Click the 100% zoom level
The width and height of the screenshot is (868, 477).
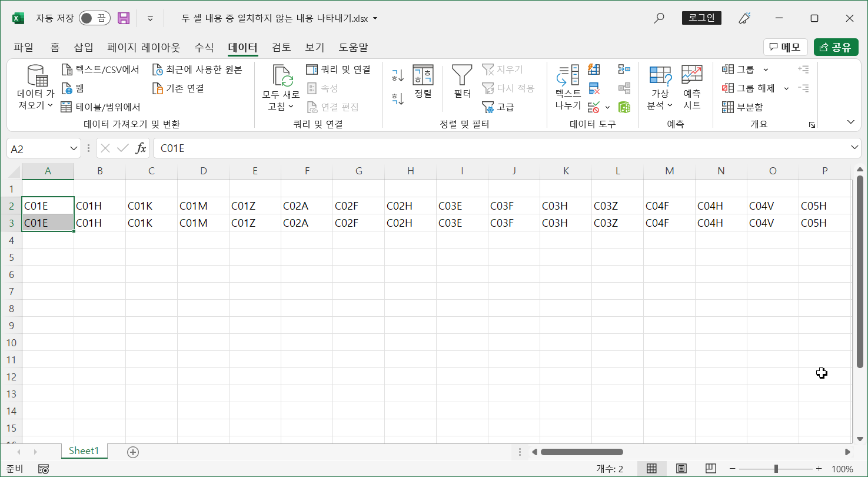[843, 469]
